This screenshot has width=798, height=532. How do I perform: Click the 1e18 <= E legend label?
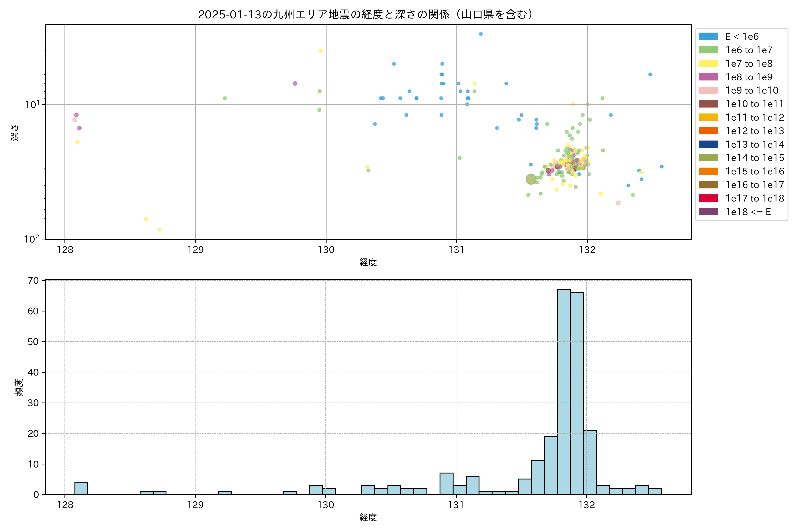coord(748,212)
